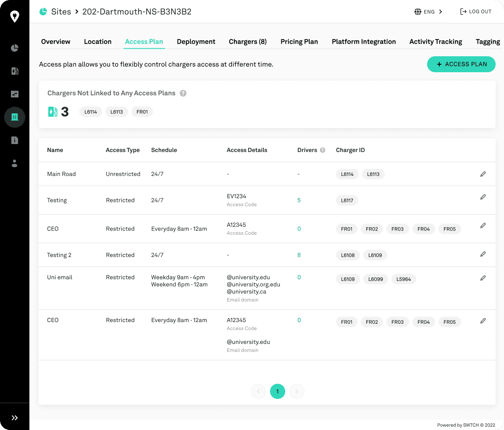
Task: Click L6114 chip in Main Road row
Action: point(347,174)
